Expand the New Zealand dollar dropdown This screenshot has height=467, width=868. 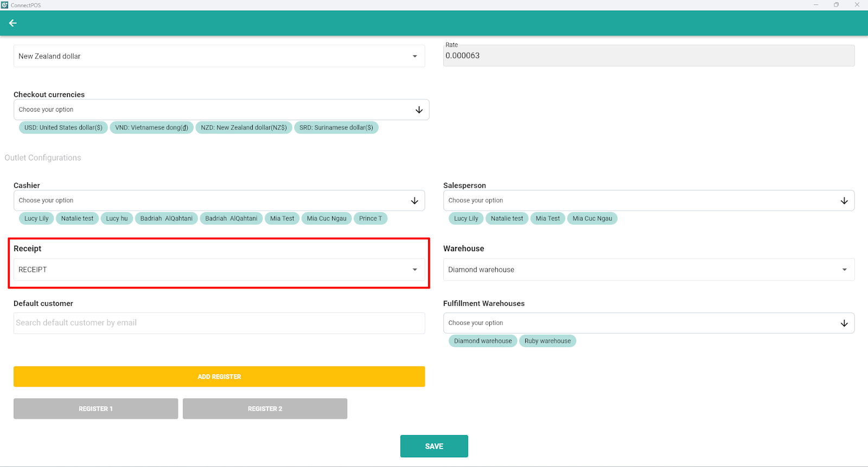219,56
